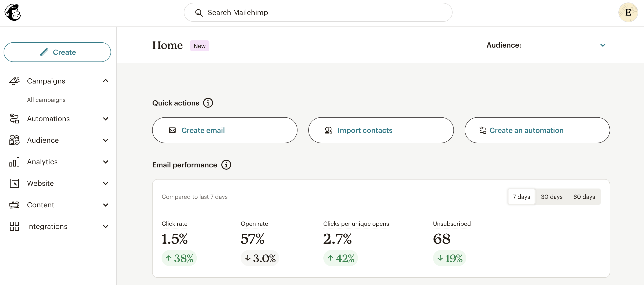Click the 3.0% open rate change badge
This screenshot has height=285, width=644.
click(260, 258)
